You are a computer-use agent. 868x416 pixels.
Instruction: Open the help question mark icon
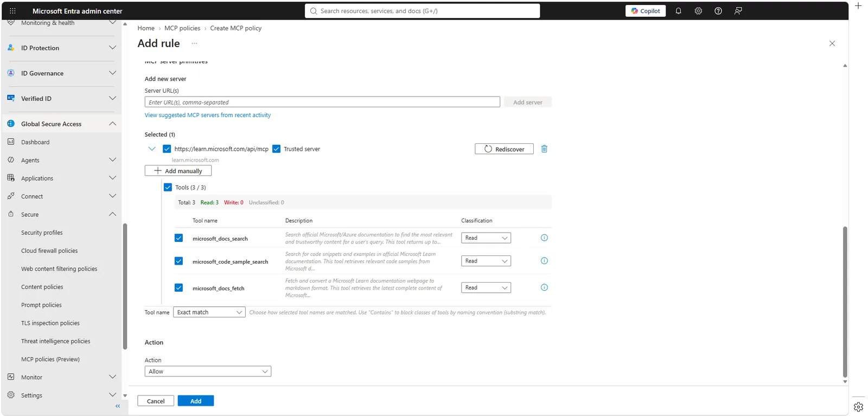click(x=718, y=11)
